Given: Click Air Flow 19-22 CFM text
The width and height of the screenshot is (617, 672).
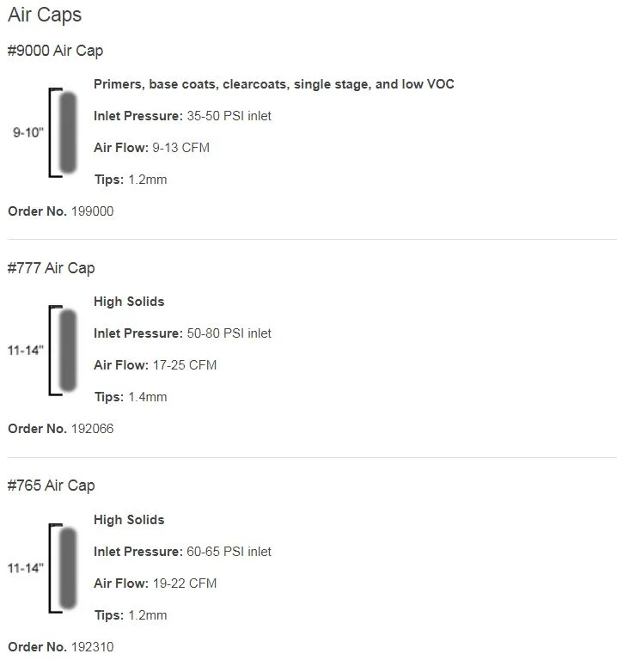Looking at the screenshot, I should click(x=155, y=583).
